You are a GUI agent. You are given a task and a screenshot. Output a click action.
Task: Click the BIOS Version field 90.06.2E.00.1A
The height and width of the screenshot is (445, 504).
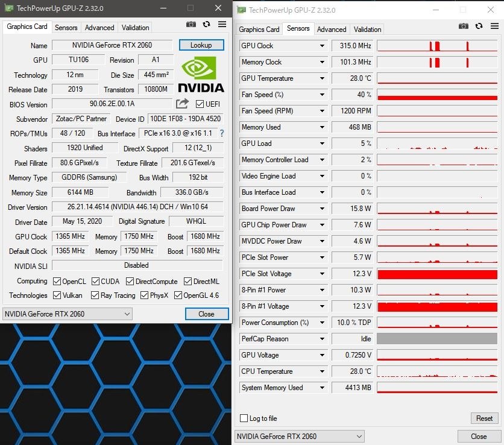[112, 104]
